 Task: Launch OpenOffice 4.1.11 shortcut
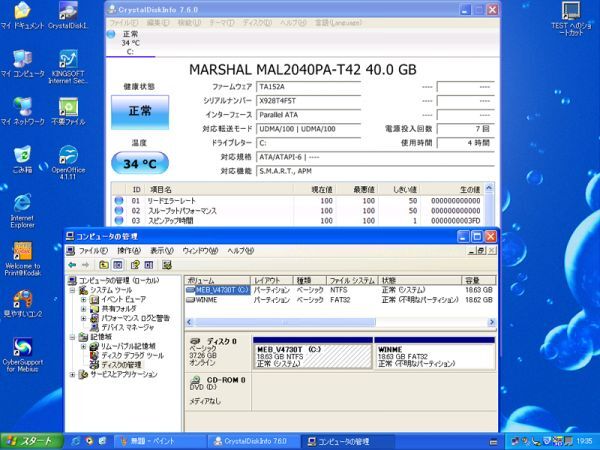(68, 162)
